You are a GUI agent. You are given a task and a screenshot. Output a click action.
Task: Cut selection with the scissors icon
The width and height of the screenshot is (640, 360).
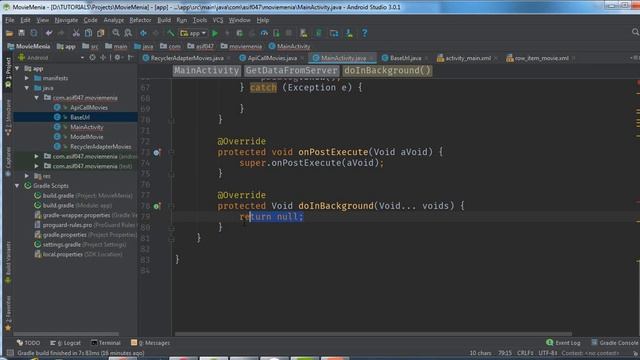point(76,33)
